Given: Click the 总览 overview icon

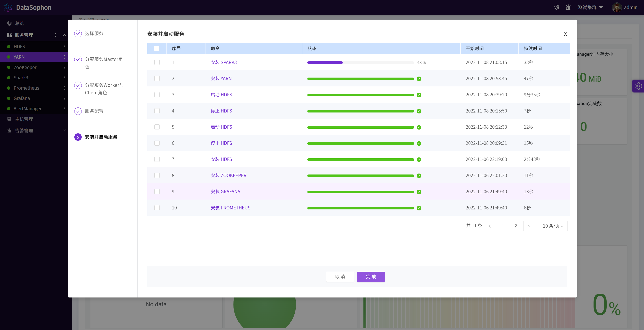Looking at the screenshot, I should 9,23.
